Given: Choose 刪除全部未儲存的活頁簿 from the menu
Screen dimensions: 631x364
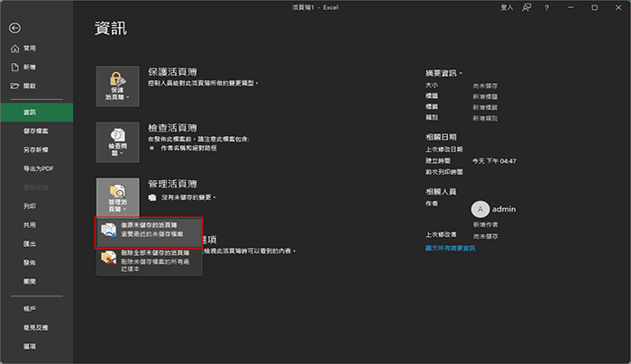Looking at the screenshot, I should (x=149, y=261).
